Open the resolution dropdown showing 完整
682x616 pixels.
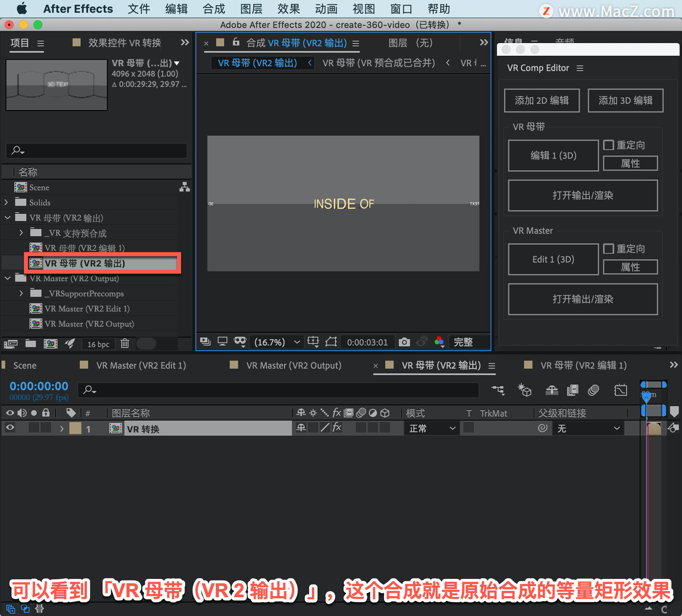(x=469, y=342)
